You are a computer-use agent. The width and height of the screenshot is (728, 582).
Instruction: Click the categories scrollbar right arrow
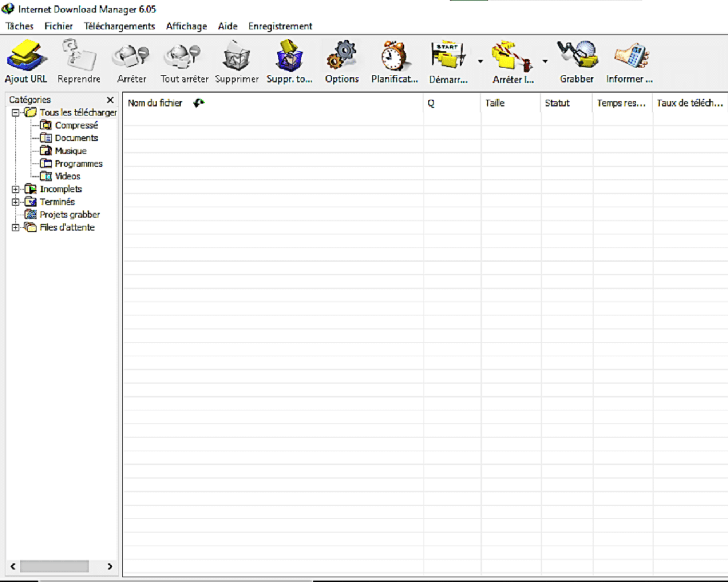pyautogui.click(x=110, y=566)
